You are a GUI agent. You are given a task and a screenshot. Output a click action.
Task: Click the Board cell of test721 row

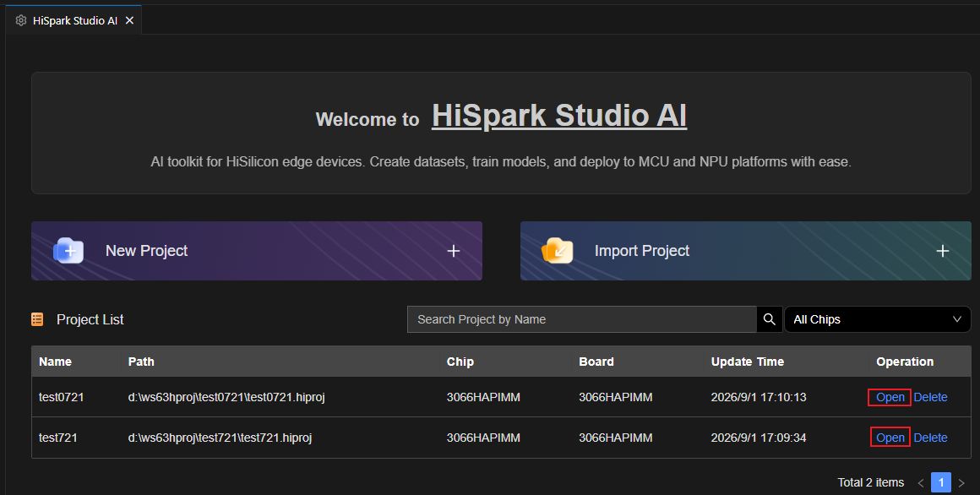(616, 438)
